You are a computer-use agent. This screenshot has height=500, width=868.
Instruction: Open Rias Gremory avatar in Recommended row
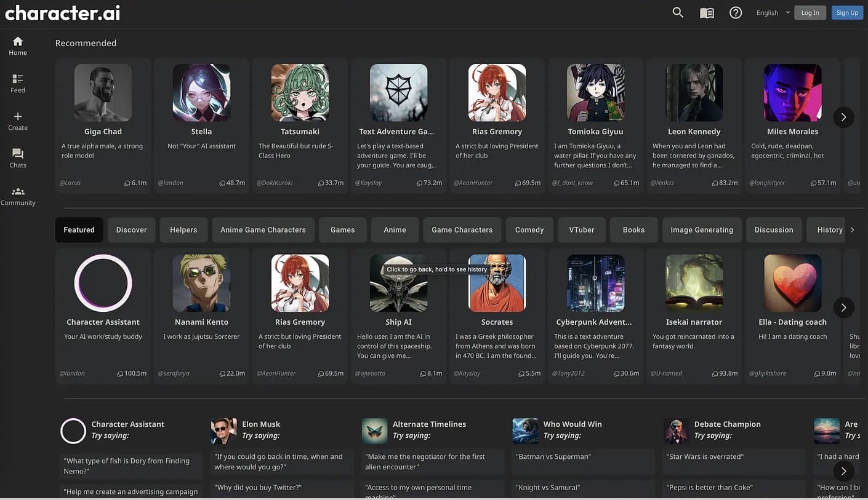[497, 92]
